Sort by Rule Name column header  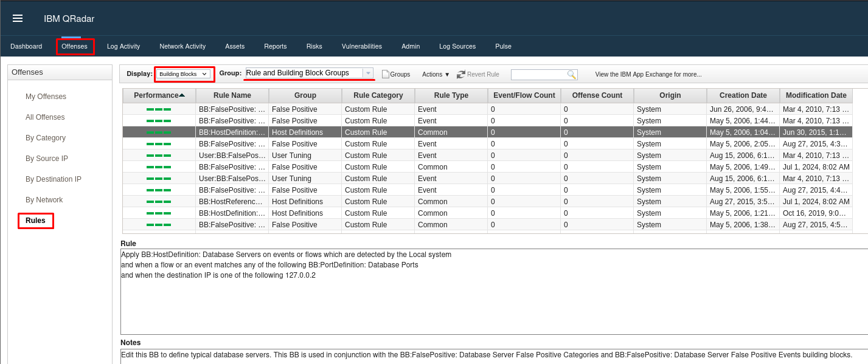pyautogui.click(x=232, y=95)
